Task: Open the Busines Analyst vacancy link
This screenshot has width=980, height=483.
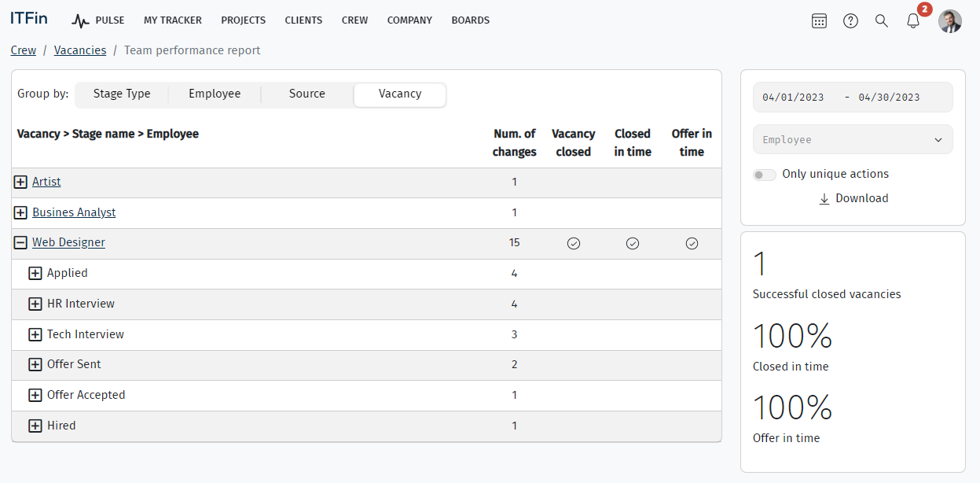Action: pyautogui.click(x=74, y=212)
